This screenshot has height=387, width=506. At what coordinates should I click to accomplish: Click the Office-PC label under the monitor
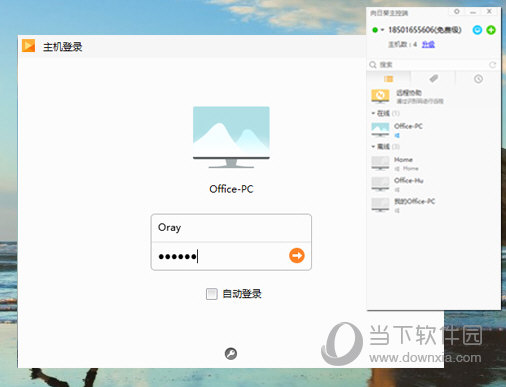[231, 189]
